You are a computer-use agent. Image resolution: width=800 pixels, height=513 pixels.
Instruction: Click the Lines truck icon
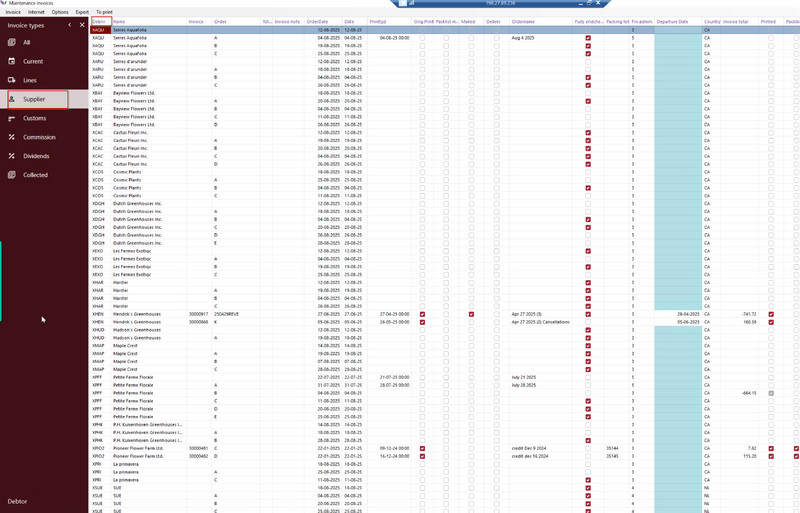pos(12,80)
